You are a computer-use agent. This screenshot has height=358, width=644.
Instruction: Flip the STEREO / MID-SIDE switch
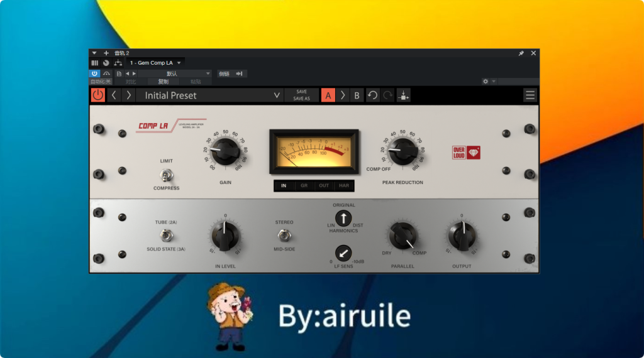[x=284, y=236]
